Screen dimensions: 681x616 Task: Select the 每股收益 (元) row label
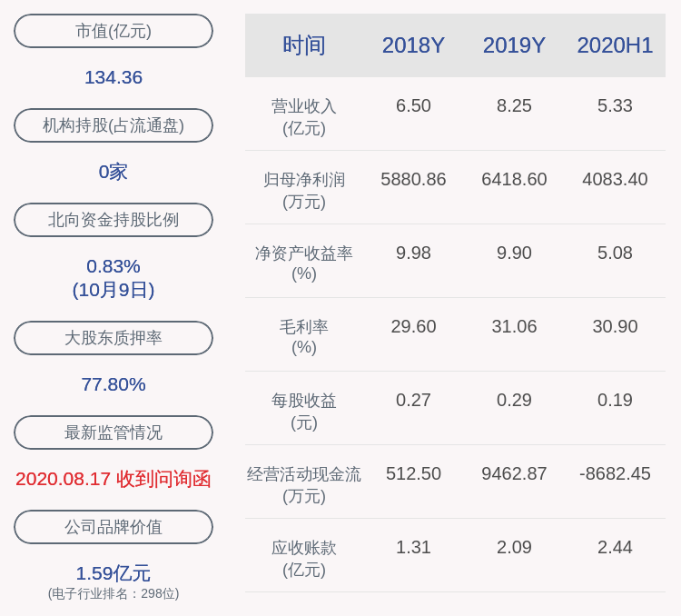[x=304, y=412]
